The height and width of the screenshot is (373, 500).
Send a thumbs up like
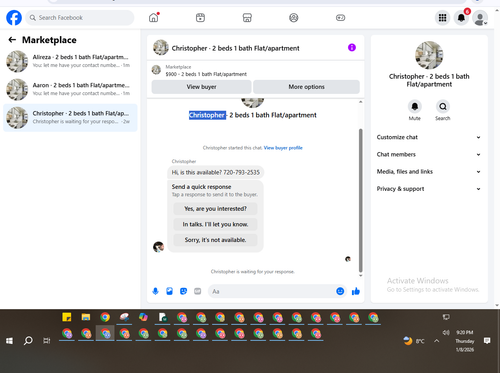pos(356,291)
